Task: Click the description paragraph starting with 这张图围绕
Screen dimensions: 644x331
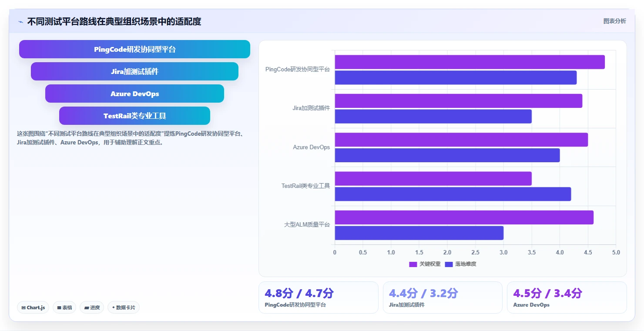Action: coord(130,138)
